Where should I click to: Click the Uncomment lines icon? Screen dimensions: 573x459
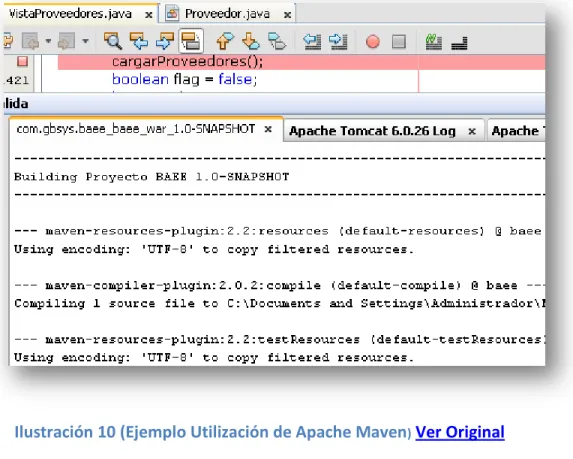click(x=459, y=43)
